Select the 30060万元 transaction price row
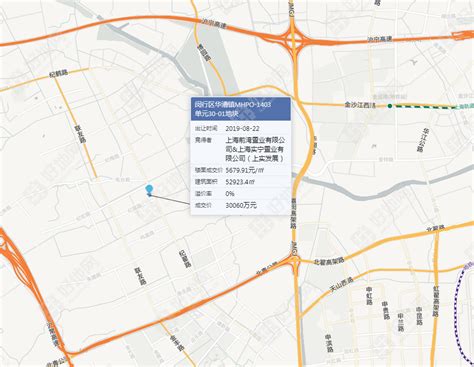This screenshot has width=474, height=367. click(x=240, y=205)
